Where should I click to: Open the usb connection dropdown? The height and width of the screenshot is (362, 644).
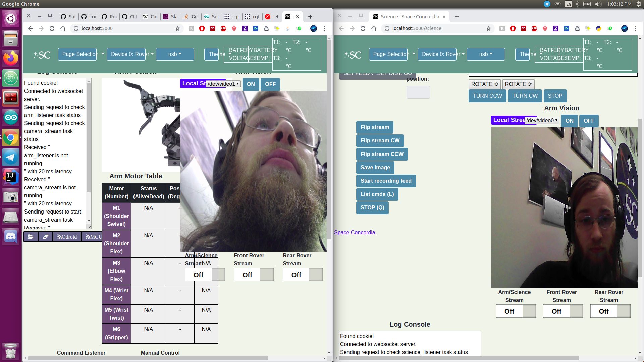(174, 54)
